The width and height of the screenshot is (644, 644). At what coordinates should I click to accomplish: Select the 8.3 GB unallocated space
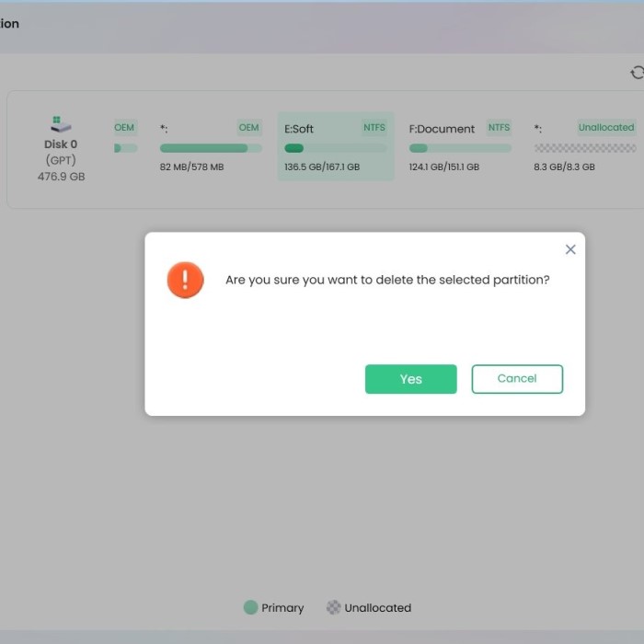click(x=585, y=146)
